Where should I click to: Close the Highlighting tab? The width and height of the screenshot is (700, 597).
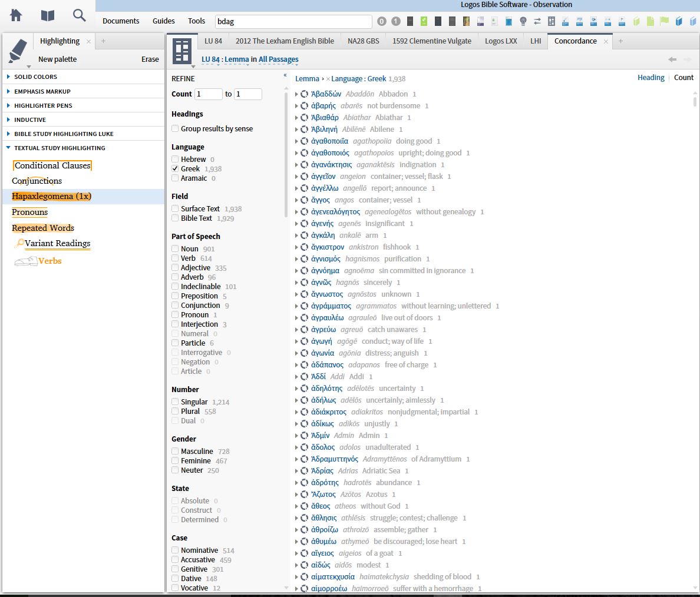coord(88,41)
